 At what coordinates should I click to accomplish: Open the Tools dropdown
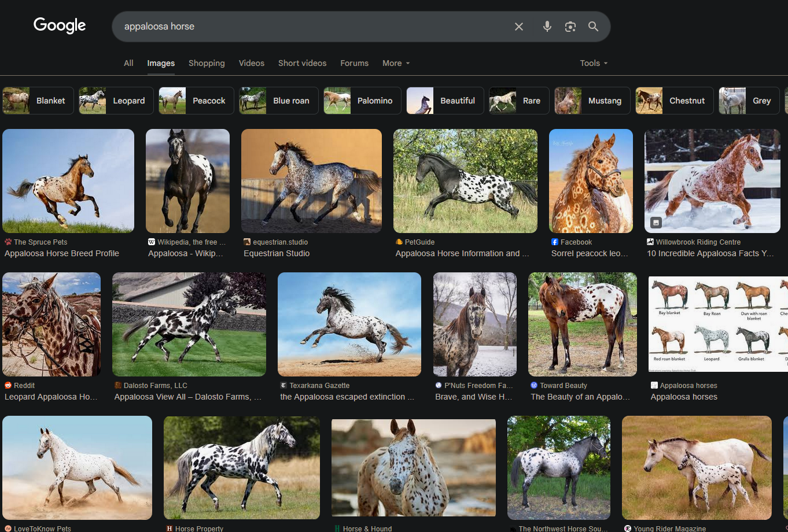point(594,63)
